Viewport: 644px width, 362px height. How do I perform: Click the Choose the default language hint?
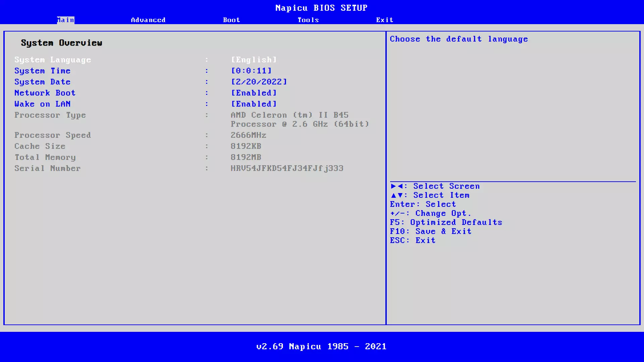pos(459,39)
